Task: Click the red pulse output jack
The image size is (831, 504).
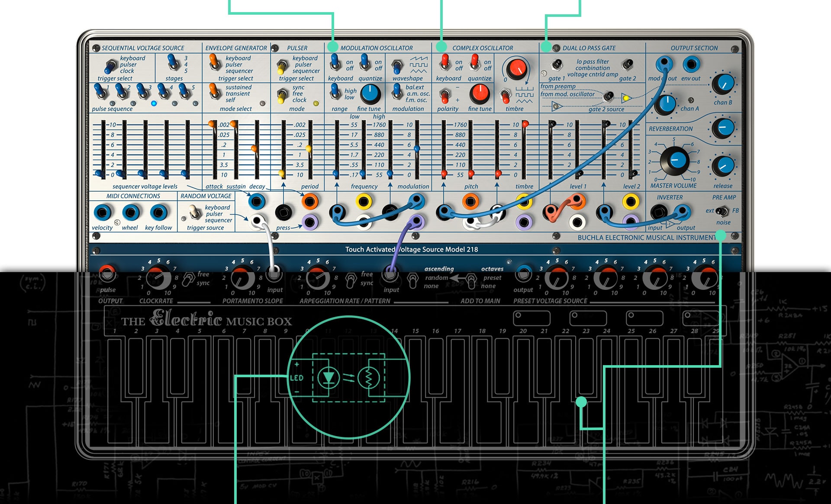Action: pyautogui.click(x=107, y=273)
